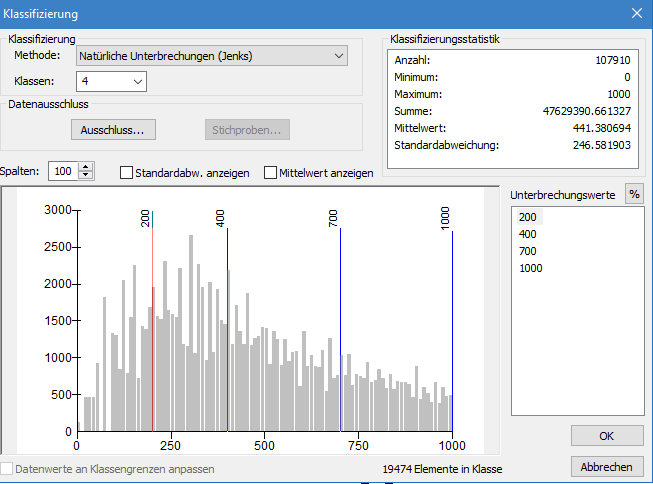Viewport: 653px width, 484px height.
Task: Select break value 200 in Unterbrechungswerte list
Action: pos(527,217)
